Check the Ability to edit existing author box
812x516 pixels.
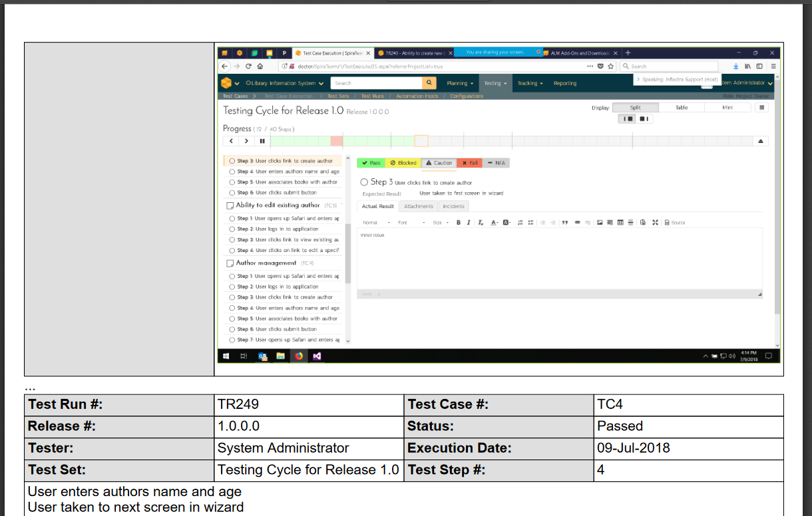230,205
